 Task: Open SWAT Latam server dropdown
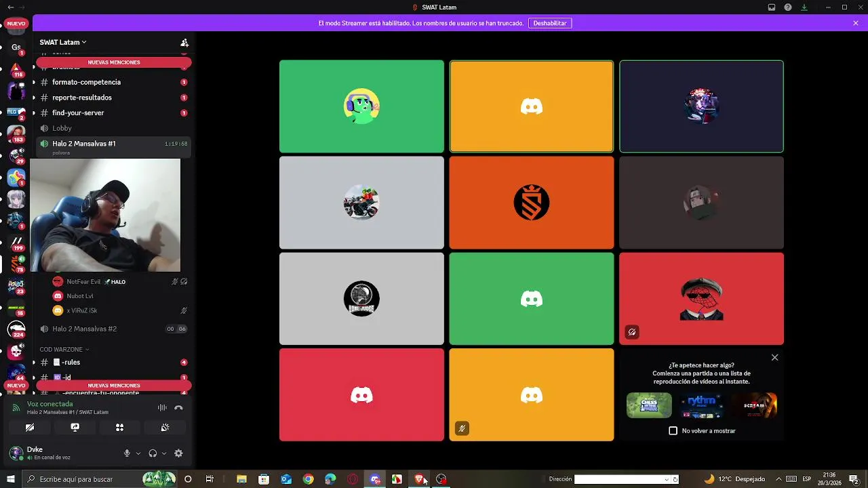point(63,42)
